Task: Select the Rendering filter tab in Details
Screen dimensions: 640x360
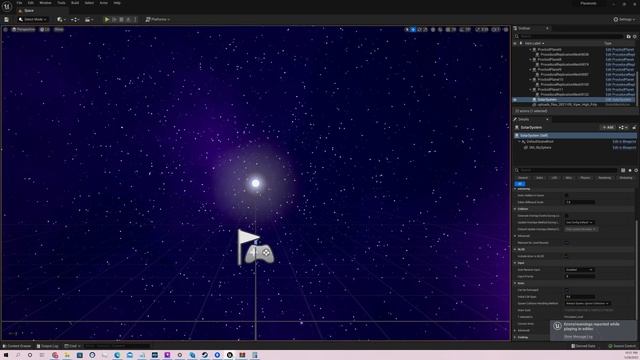Action: [x=604, y=178]
